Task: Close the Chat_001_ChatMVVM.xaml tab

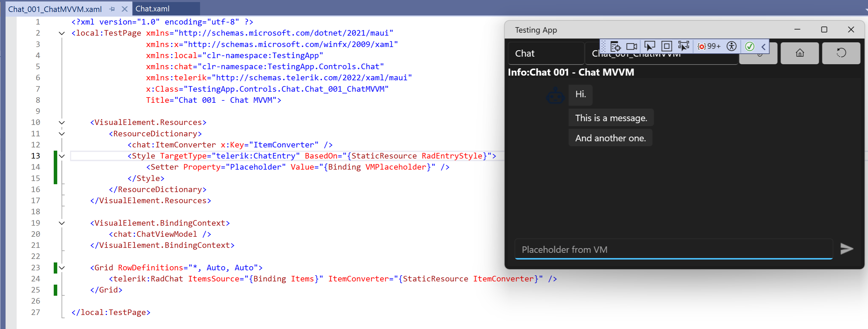Action: pos(125,9)
